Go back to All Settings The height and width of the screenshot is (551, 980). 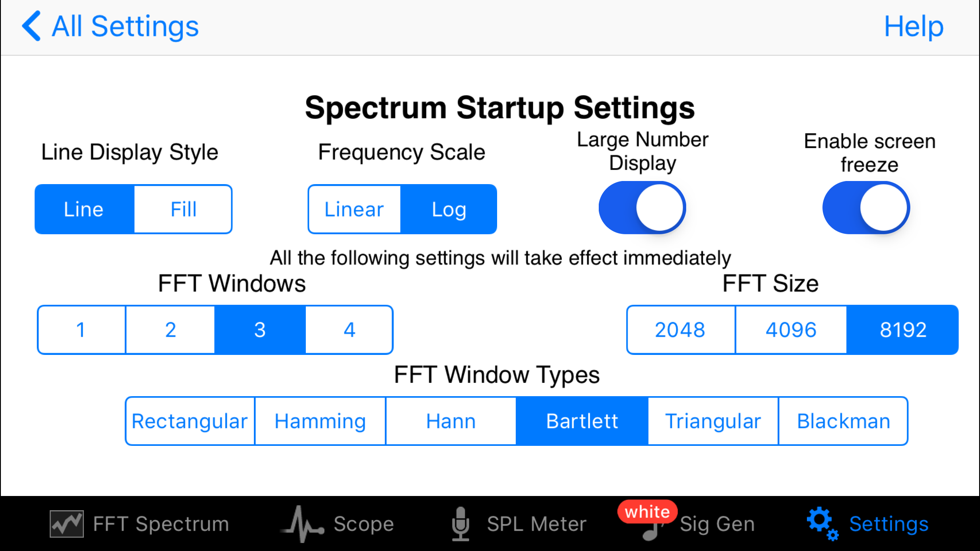coord(125,26)
